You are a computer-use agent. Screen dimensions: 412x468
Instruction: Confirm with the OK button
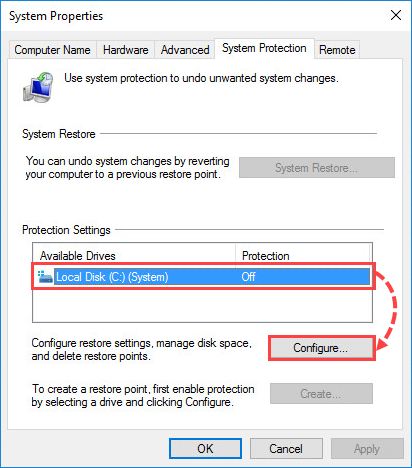pos(205,449)
